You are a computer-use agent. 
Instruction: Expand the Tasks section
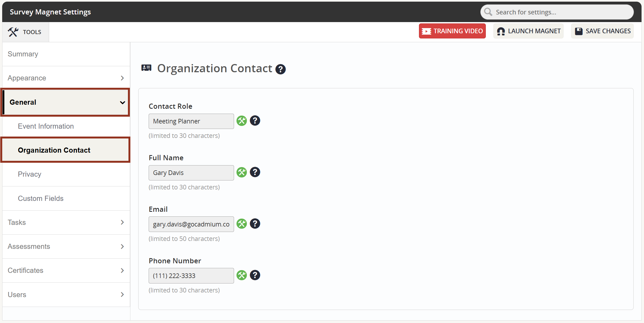click(x=66, y=222)
